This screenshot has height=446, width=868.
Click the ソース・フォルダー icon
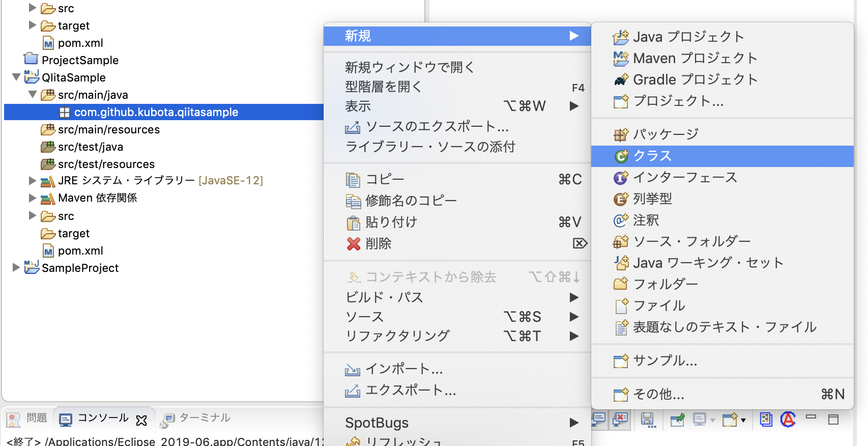621,242
